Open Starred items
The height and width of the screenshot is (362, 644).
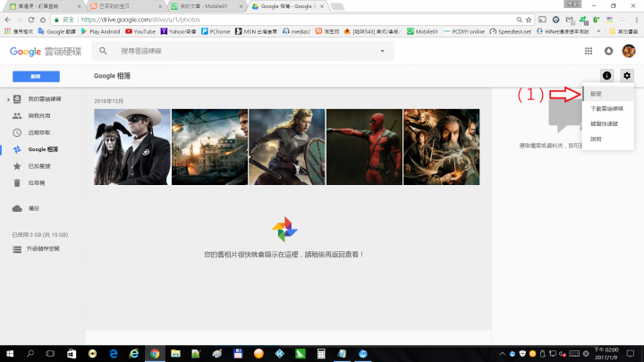pyautogui.click(x=39, y=166)
